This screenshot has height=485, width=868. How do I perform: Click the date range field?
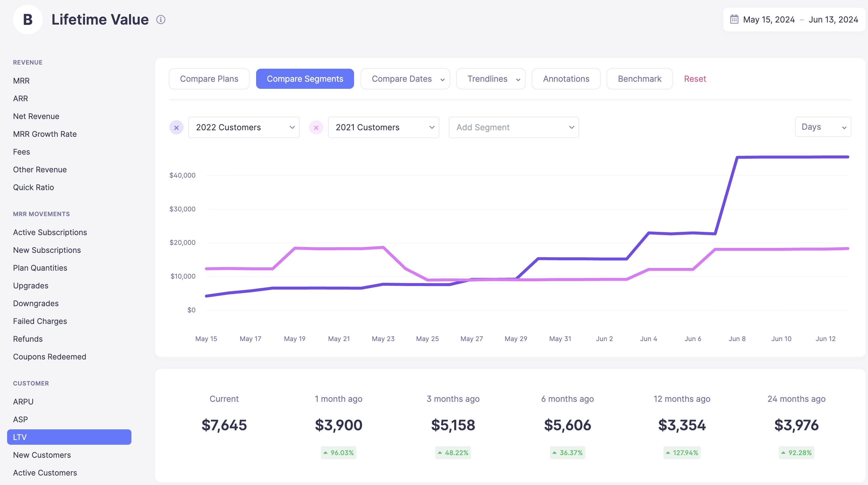point(793,19)
